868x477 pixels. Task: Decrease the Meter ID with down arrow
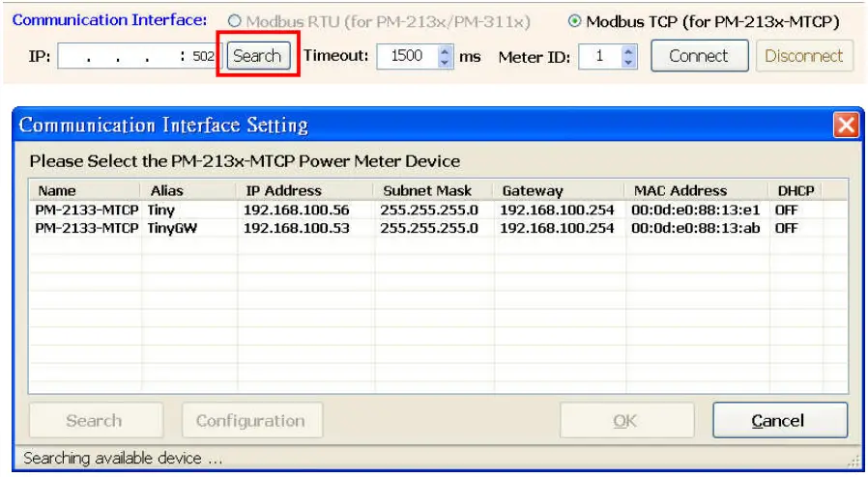[627, 62]
